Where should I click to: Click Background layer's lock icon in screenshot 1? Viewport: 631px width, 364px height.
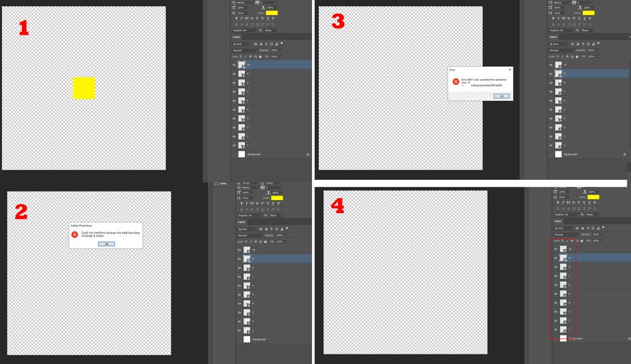(x=308, y=155)
